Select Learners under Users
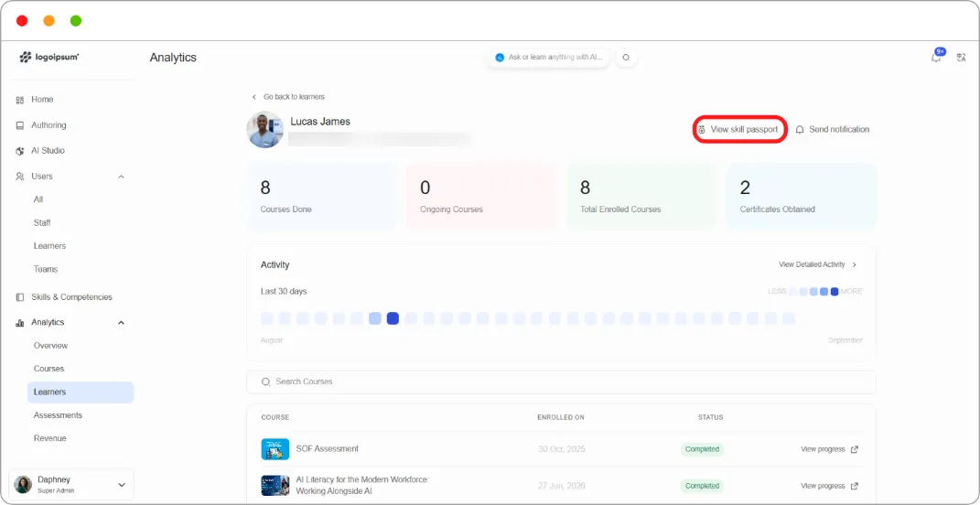Image resolution: width=980 pixels, height=505 pixels. tap(49, 245)
